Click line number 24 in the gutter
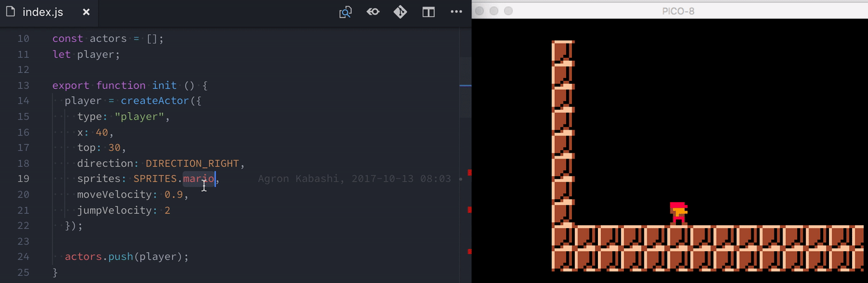Viewport: 868px width, 283px height. coord(23,256)
